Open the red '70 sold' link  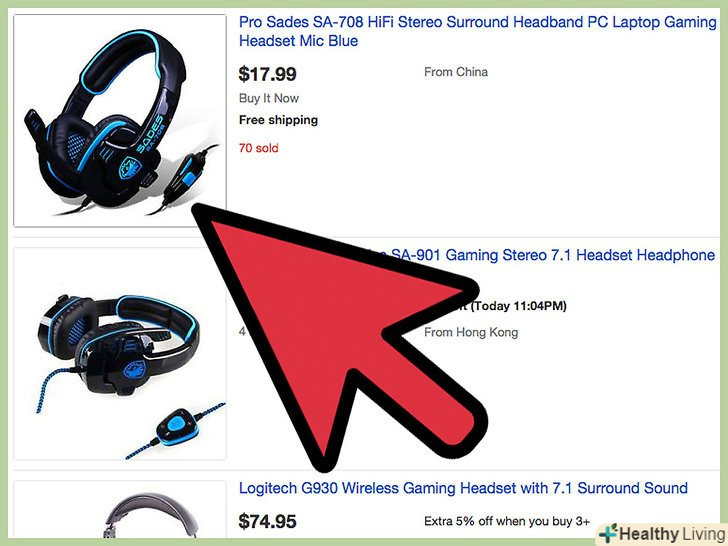click(x=259, y=148)
